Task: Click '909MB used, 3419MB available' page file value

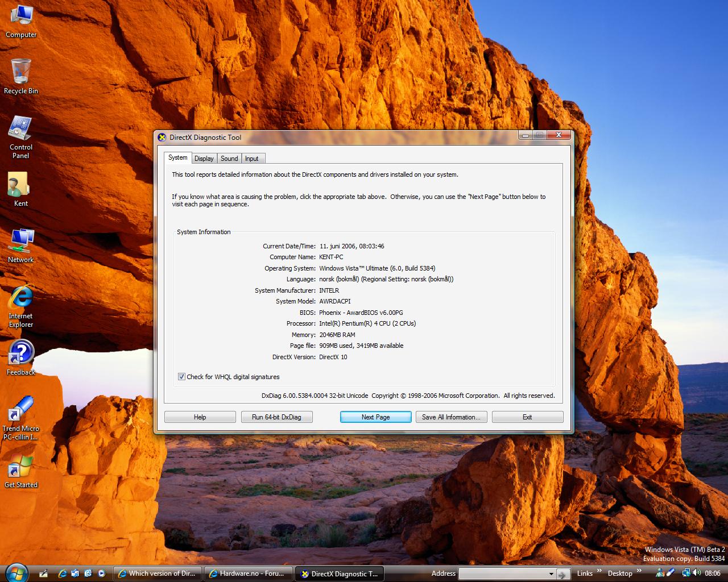Action: [361, 346]
